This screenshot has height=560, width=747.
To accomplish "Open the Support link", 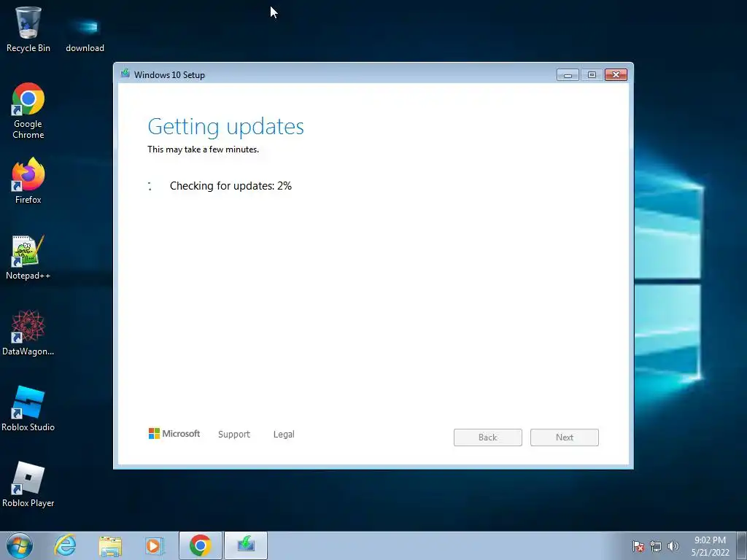I will pyautogui.click(x=234, y=435).
